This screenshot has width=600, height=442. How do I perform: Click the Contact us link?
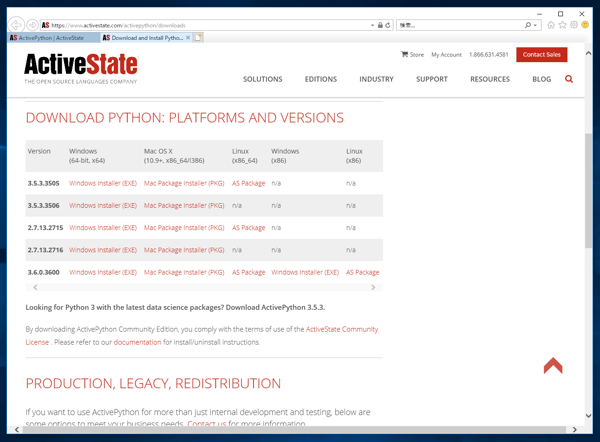207,424
